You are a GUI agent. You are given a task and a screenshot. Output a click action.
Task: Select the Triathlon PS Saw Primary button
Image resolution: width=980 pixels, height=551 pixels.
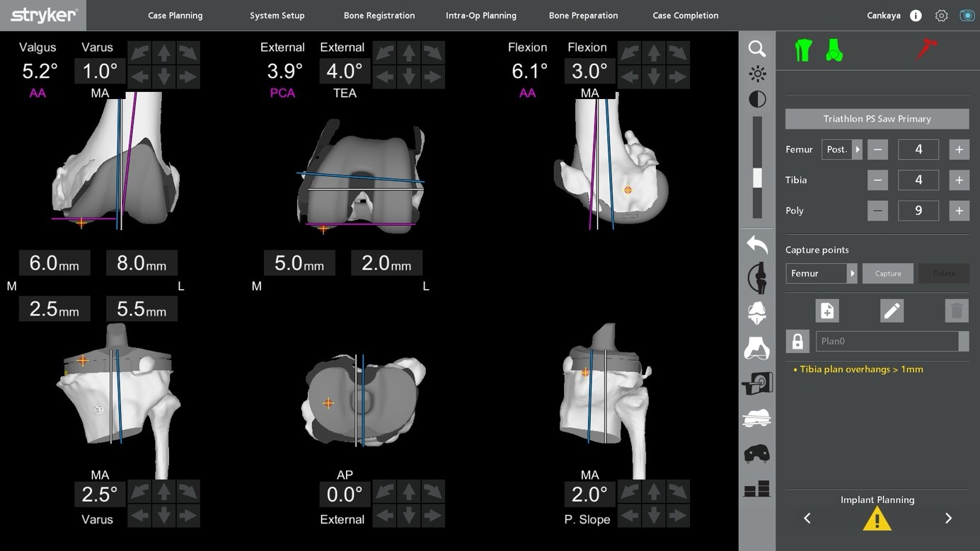pyautogui.click(x=877, y=118)
